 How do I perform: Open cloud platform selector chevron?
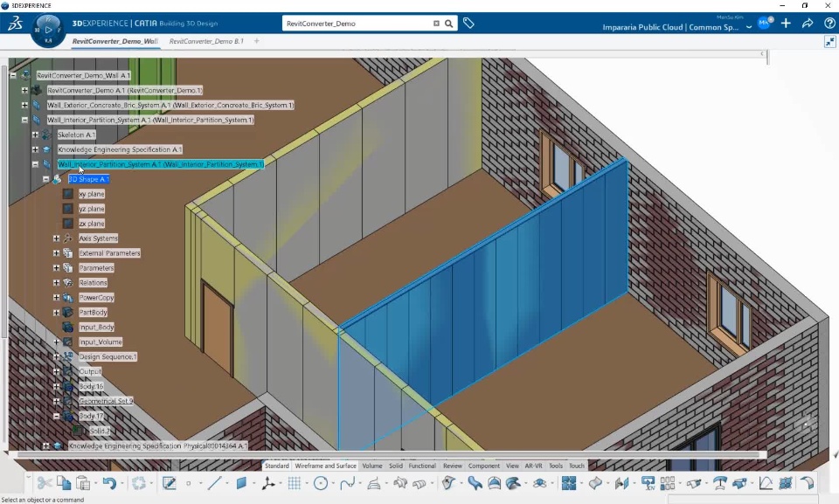[749, 27]
